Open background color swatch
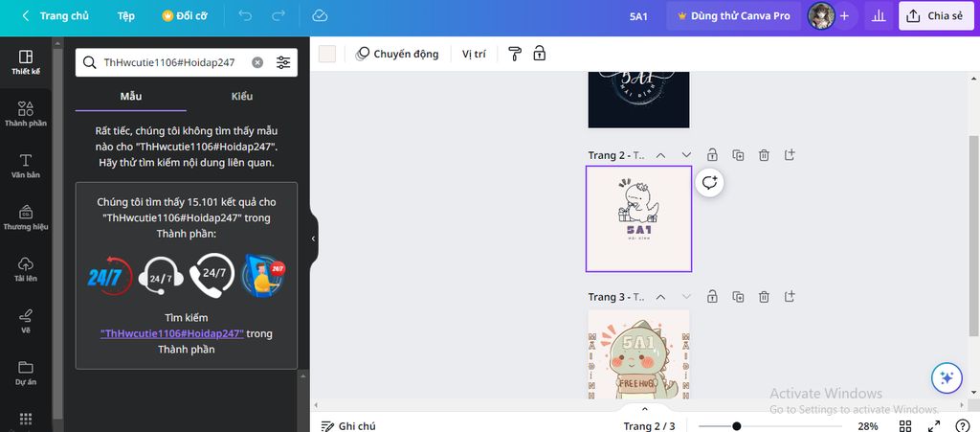The image size is (980, 432). [327, 54]
